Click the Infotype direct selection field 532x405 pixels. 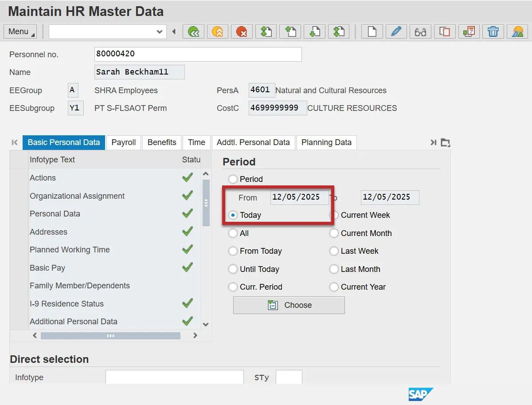click(x=174, y=377)
